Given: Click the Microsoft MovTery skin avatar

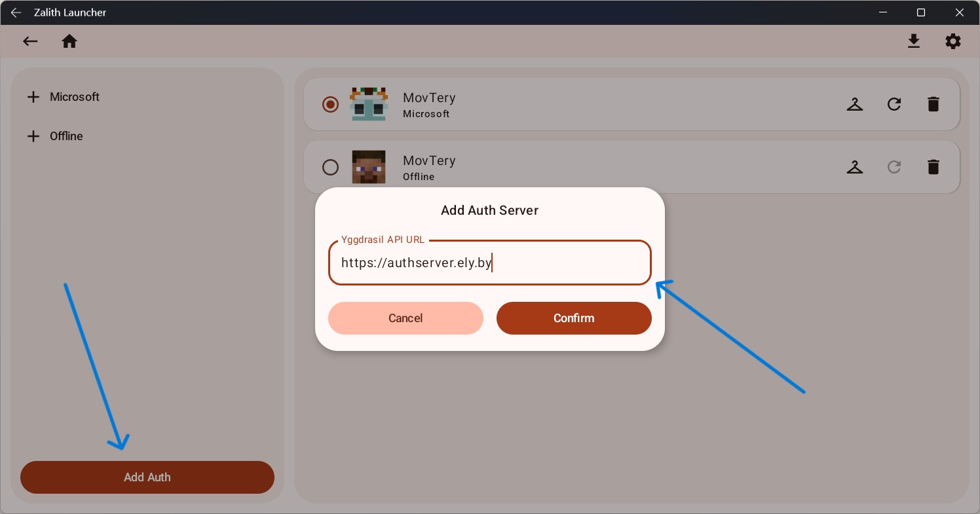Looking at the screenshot, I should tap(369, 104).
